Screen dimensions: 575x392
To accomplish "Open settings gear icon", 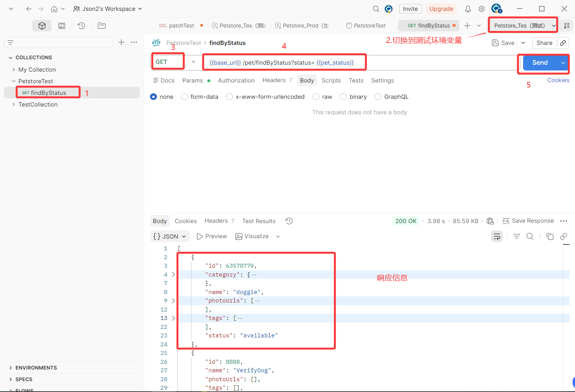I will [482, 9].
